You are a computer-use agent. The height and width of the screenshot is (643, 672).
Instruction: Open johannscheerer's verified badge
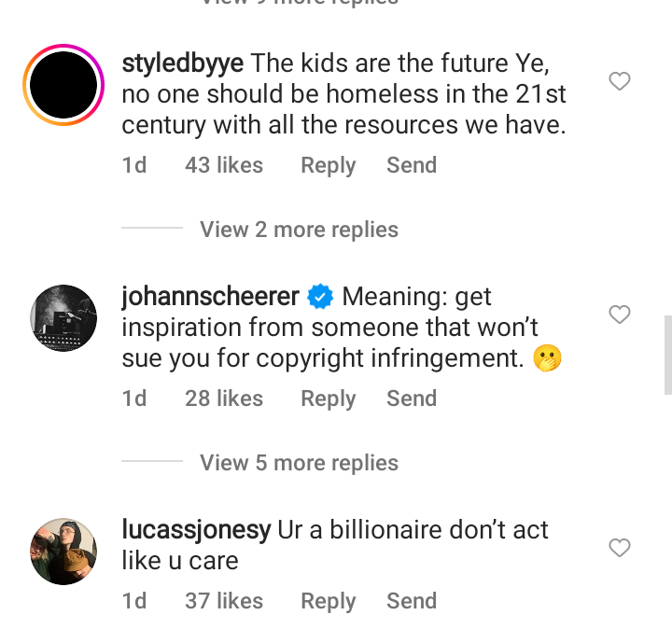tap(321, 298)
